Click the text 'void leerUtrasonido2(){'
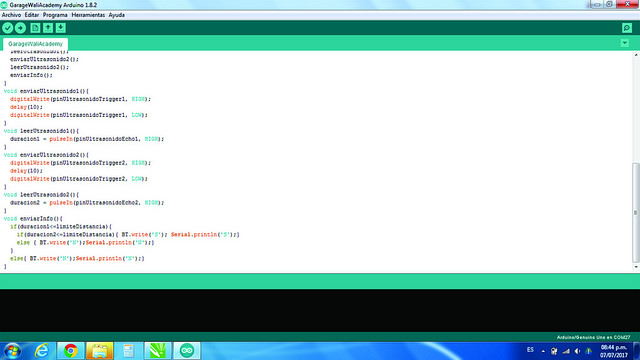Image resolution: width=640 pixels, height=360 pixels. point(41,195)
